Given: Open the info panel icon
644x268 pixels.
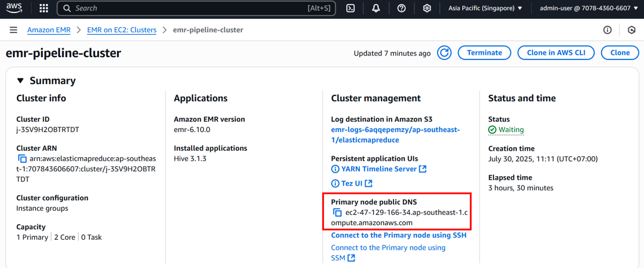Looking at the screenshot, I should (608, 30).
